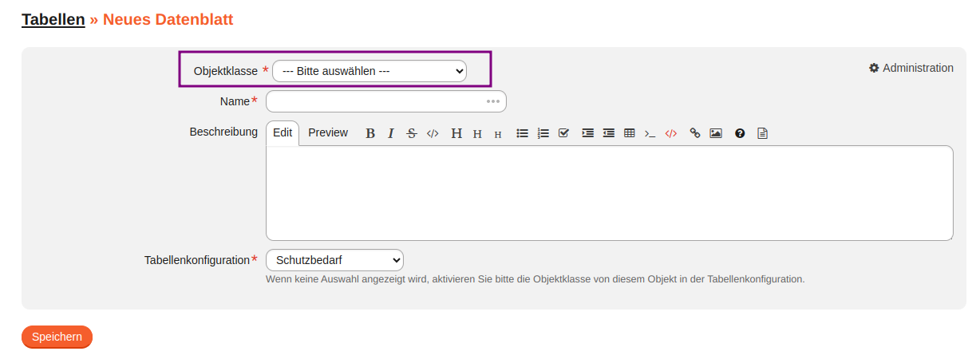Image resolution: width=980 pixels, height=363 pixels.
Task: Select the Edit tab
Action: coord(283,132)
